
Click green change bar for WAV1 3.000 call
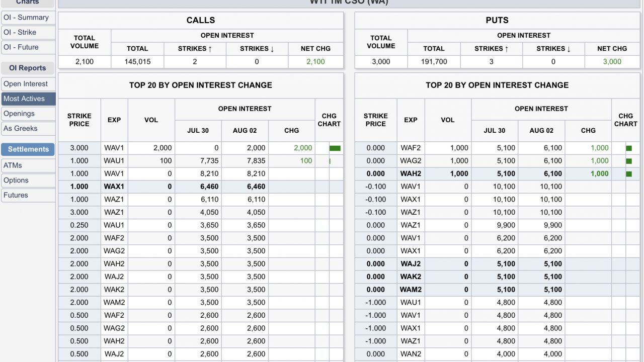(x=335, y=148)
